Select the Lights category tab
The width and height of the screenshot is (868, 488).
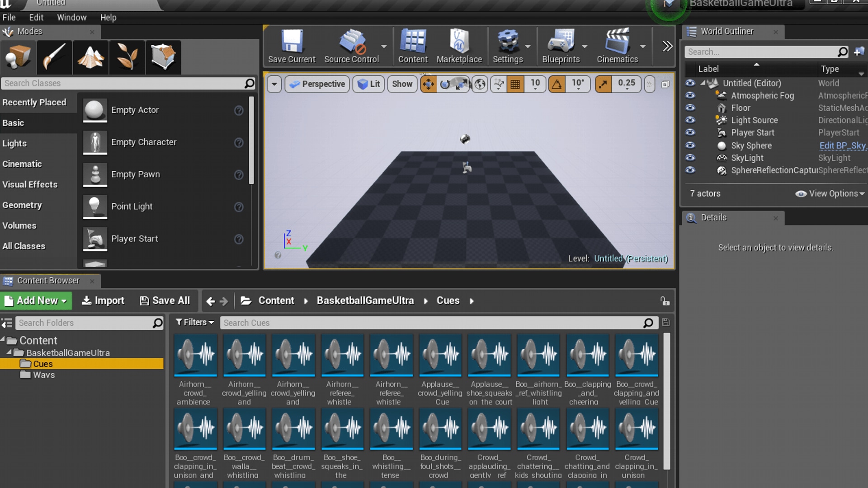click(14, 144)
